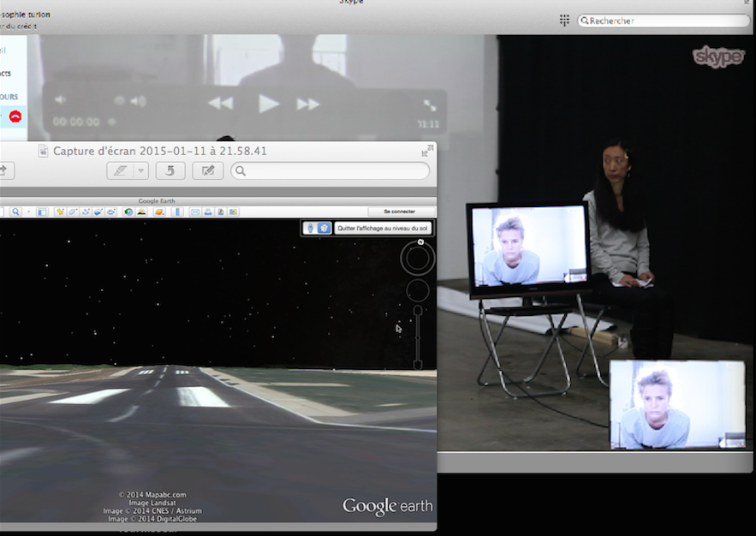Add a placemark with the yellow pushpin icon

click(x=60, y=211)
